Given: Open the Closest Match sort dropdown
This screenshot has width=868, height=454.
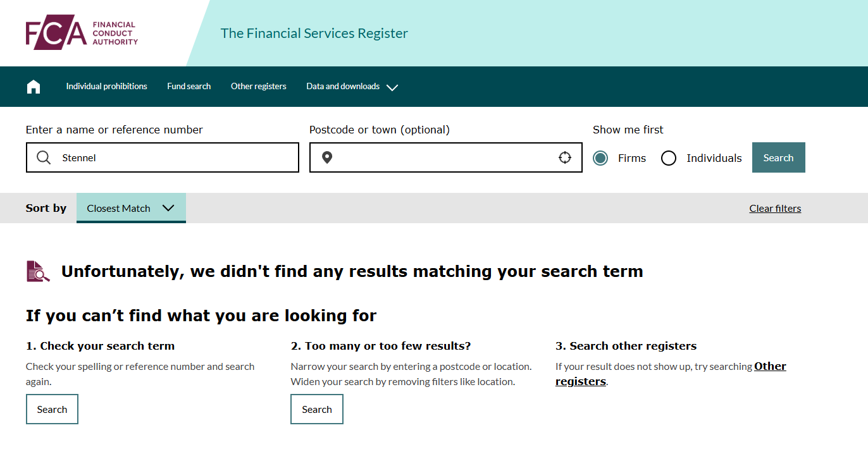Looking at the screenshot, I should [x=131, y=208].
